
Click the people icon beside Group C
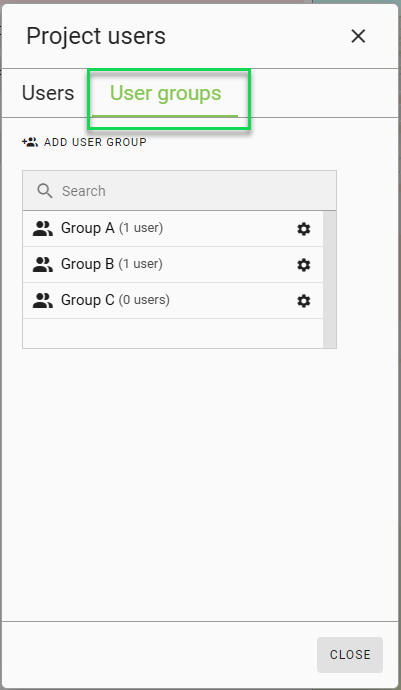pyautogui.click(x=43, y=301)
